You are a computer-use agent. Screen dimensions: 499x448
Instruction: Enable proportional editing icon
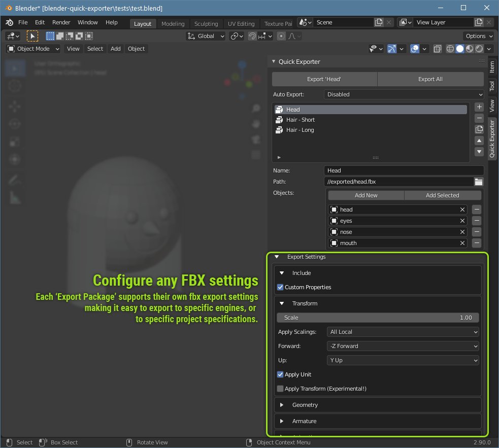(x=281, y=36)
